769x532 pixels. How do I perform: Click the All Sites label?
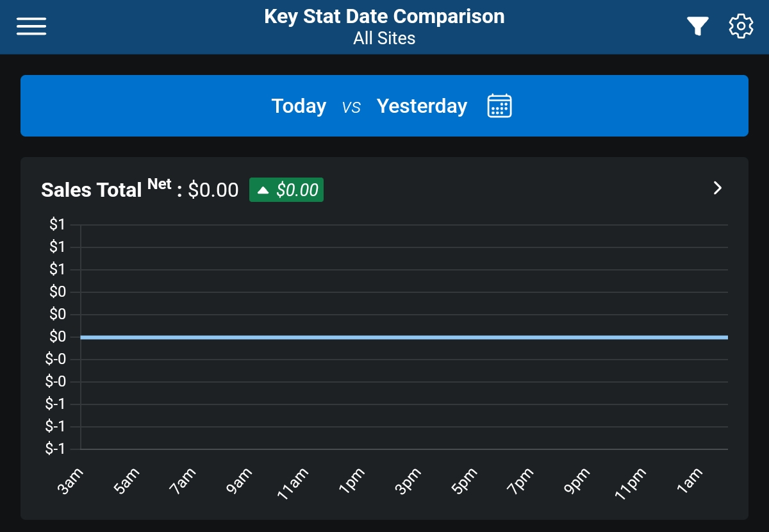[384, 38]
